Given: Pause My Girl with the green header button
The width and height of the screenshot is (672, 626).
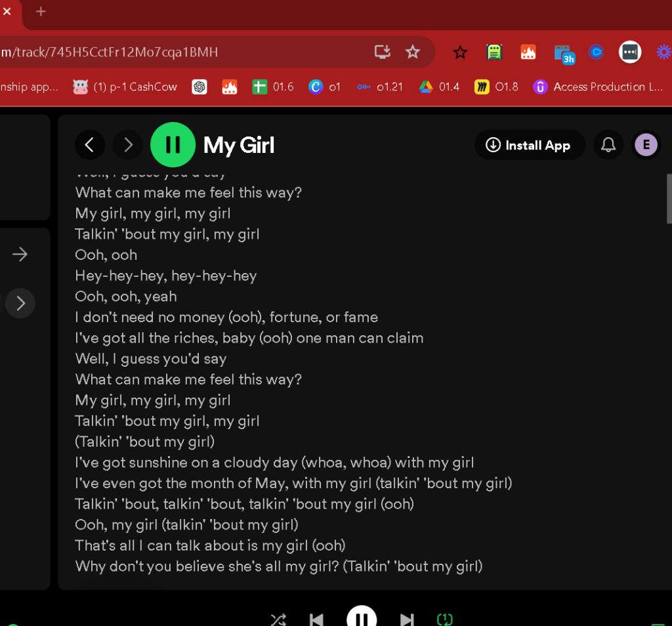Looking at the screenshot, I should pos(173,145).
